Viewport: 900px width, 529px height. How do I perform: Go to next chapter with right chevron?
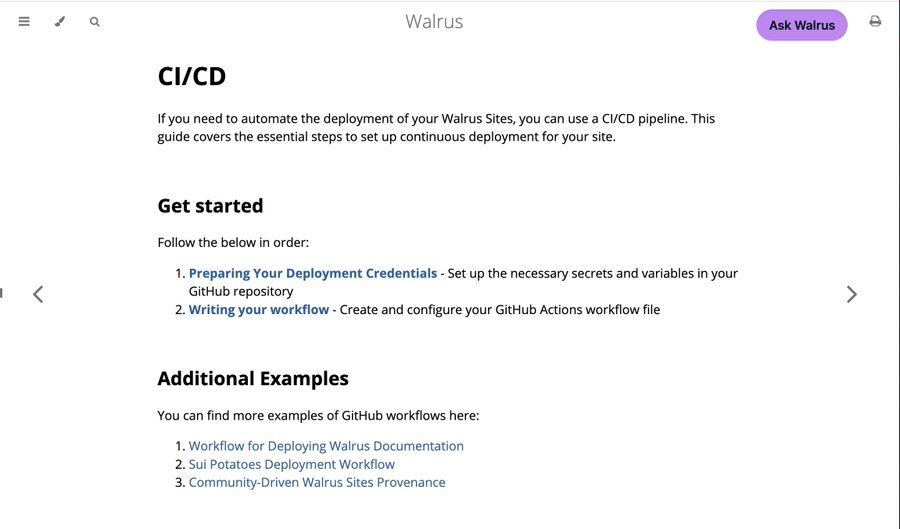pos(852,294)
